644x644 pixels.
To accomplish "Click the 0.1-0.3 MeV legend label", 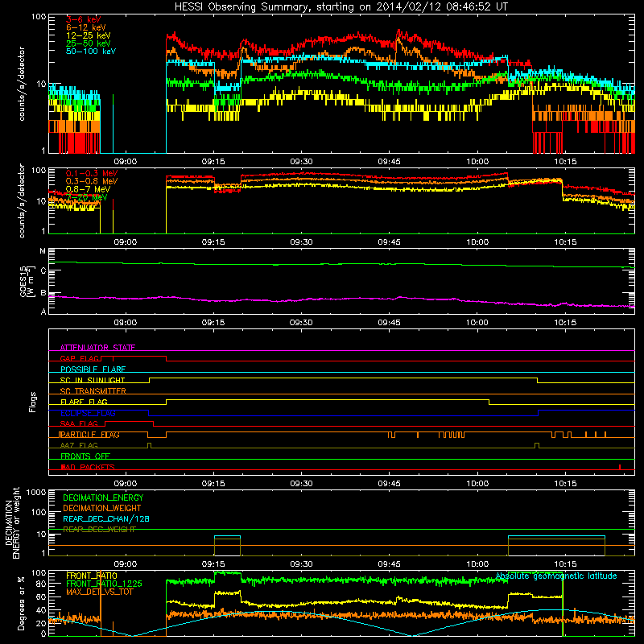I will click(x=92, y=173).
